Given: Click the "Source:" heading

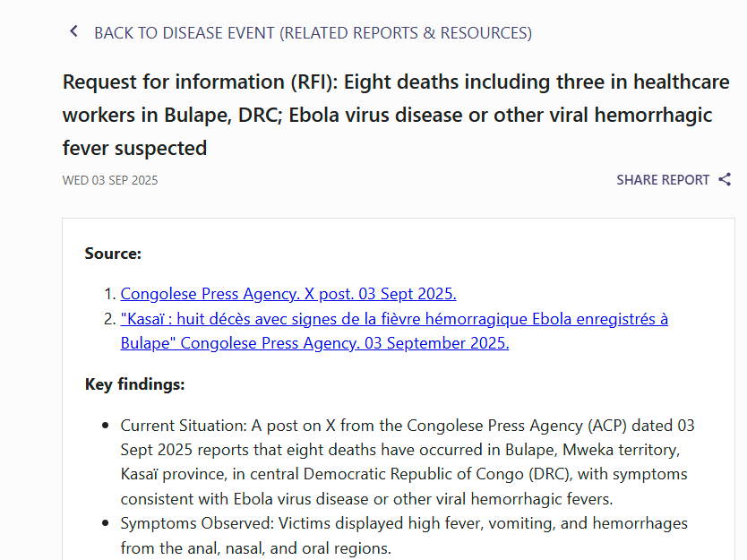Looking at the screenshot, I should click(x=113, y=254).
